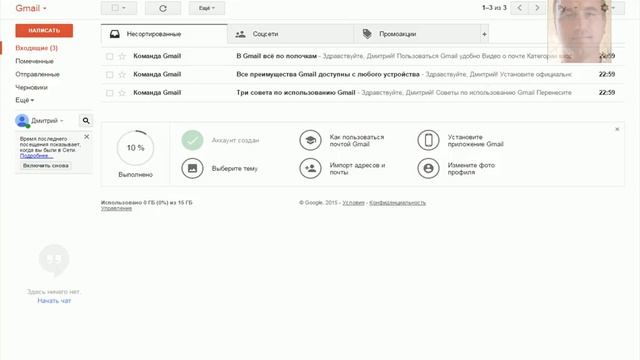640x360 pixels.
Task: Open the 'Конфиденциальность' footer link
Action: click(398, 202)
